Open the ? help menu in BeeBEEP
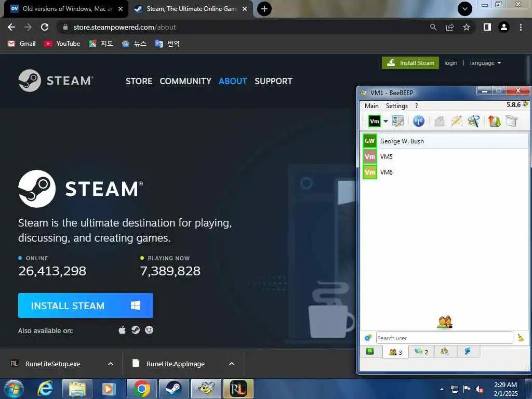The width and height of the screenshot is (532, 399). 416,106
